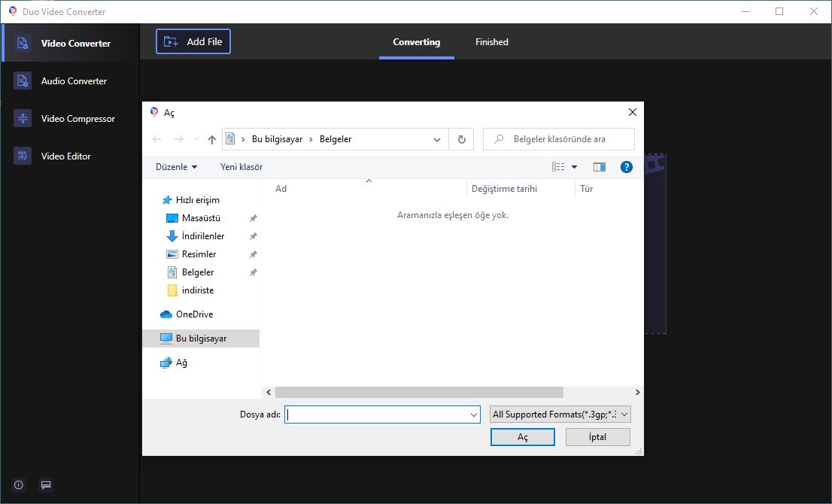This screenshot has height=504, width=832.
Task: Change the view layout icon
Action: (558, 166)
